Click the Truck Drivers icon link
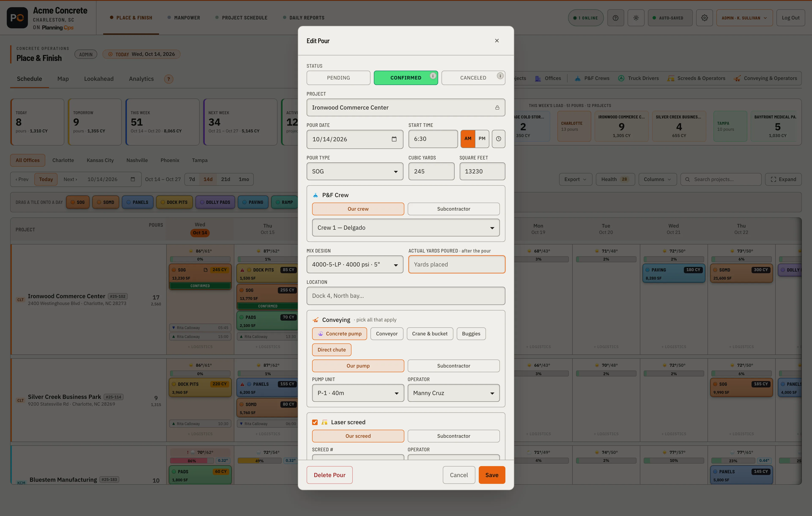812x516 pixels. coord(638,78)
